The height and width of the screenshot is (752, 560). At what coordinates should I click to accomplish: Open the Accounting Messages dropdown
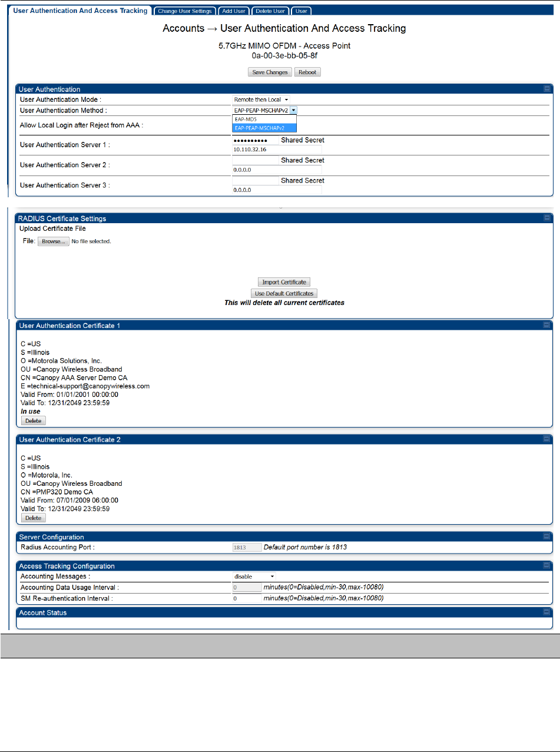254,577
